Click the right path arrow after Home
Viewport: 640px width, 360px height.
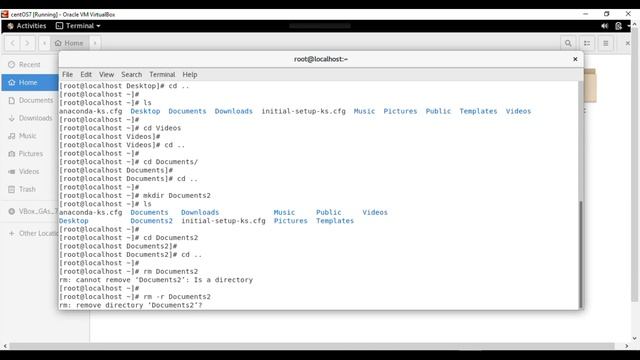pyautogui.click(x=95, y=43)
